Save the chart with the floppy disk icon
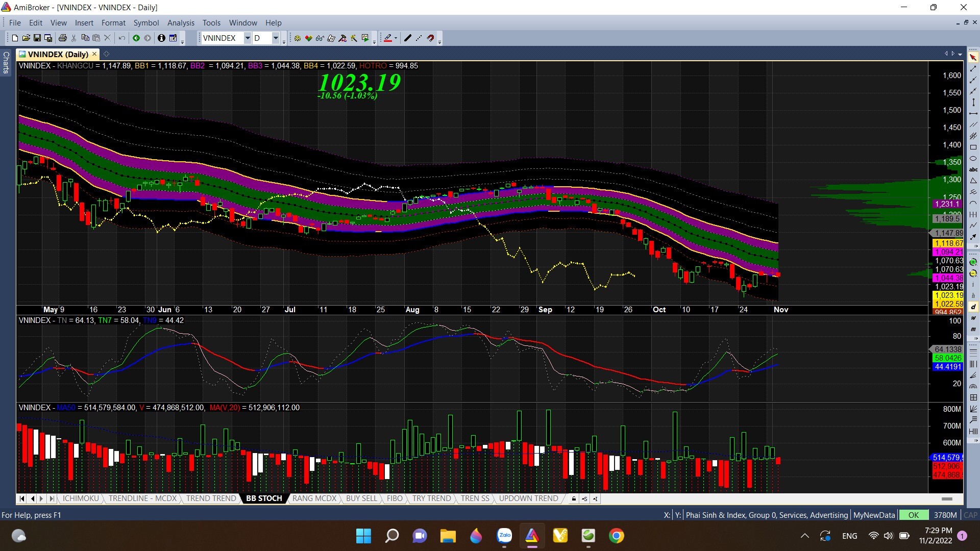 [x=37, y=38]
